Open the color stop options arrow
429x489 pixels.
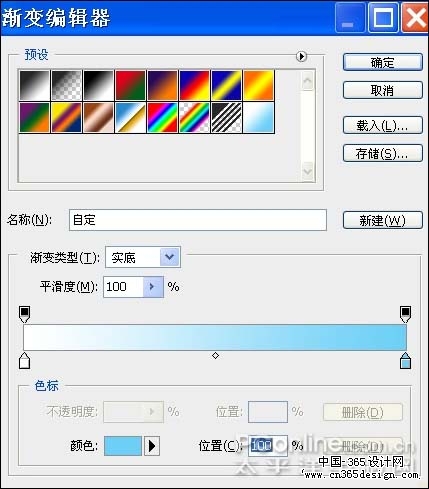click(x=152, y=446)
